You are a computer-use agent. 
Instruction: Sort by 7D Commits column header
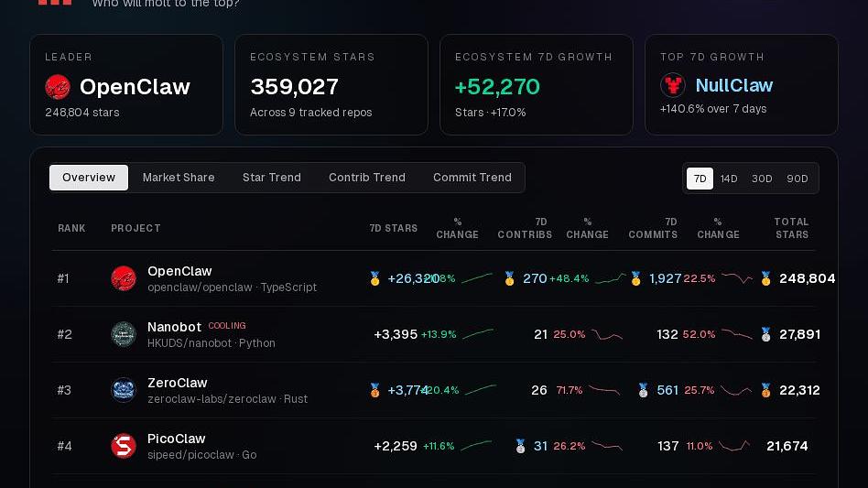653,228
